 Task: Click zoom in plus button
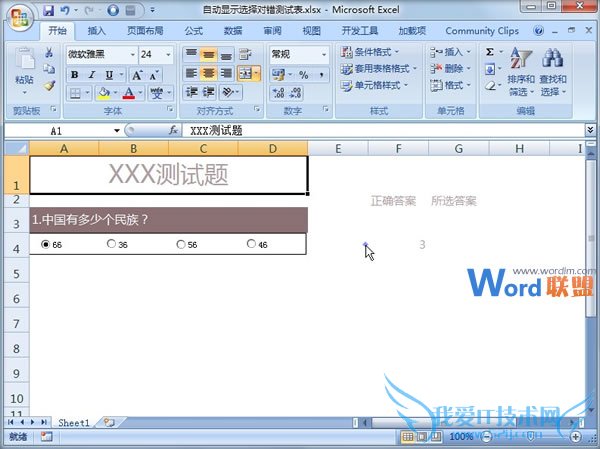click(x=576, y=436)
